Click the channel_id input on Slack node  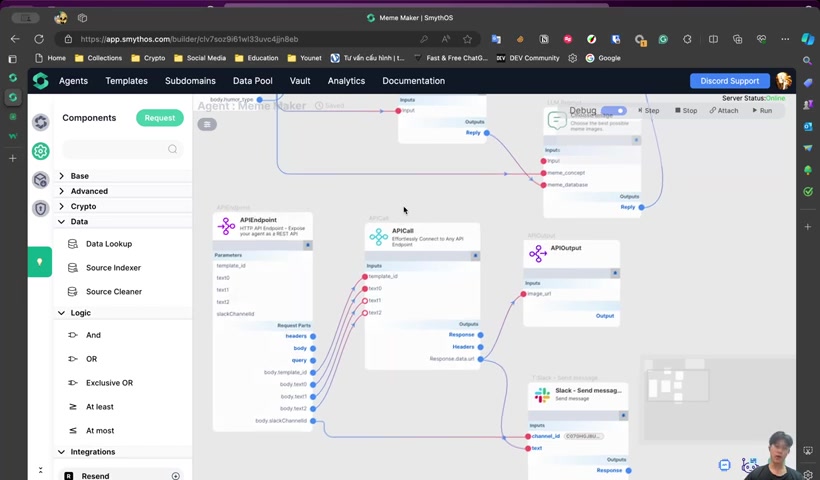[528, 436]
